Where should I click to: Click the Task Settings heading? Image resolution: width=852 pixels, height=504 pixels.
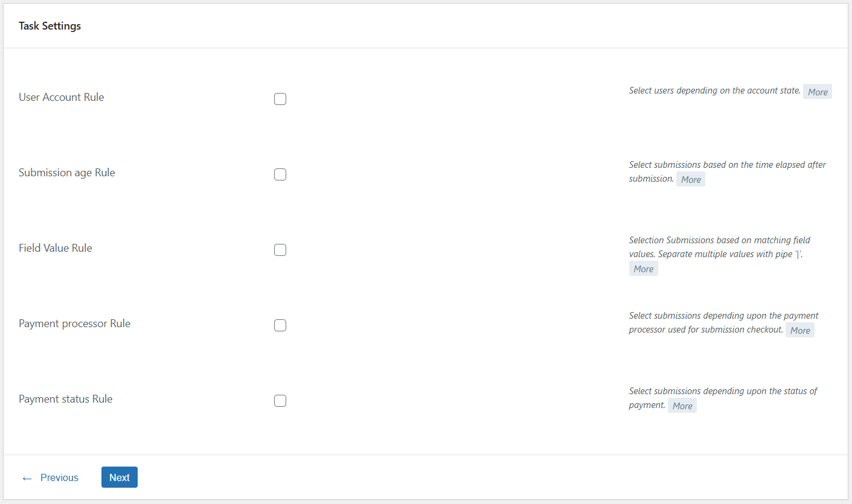[x=50, y=26]
